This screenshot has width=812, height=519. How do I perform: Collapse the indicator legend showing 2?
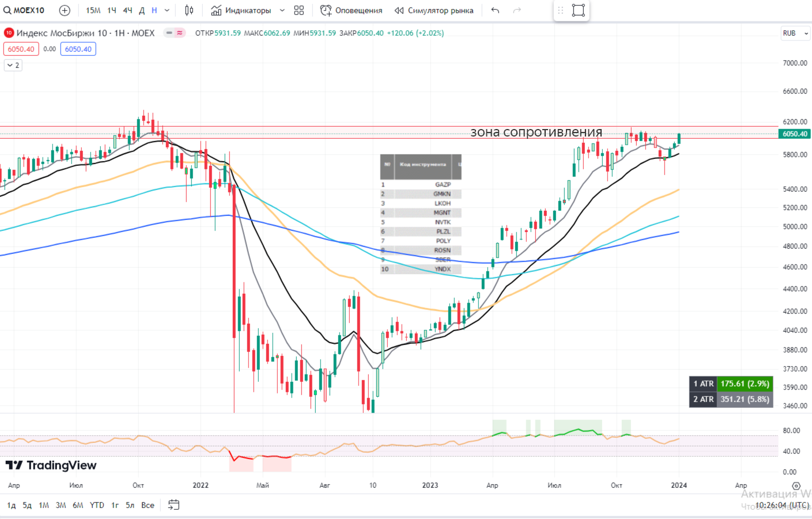click(13, 65)
